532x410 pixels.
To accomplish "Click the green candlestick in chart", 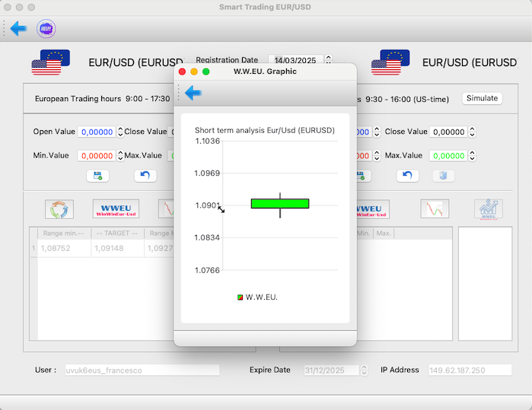I will (x=279, y=203).
